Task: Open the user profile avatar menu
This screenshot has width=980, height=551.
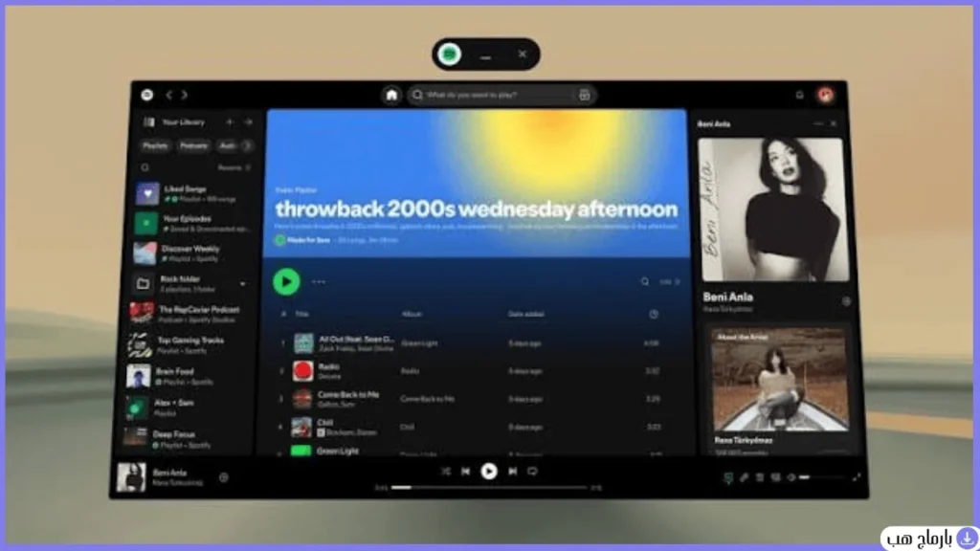Action: (x=826, y=95)
